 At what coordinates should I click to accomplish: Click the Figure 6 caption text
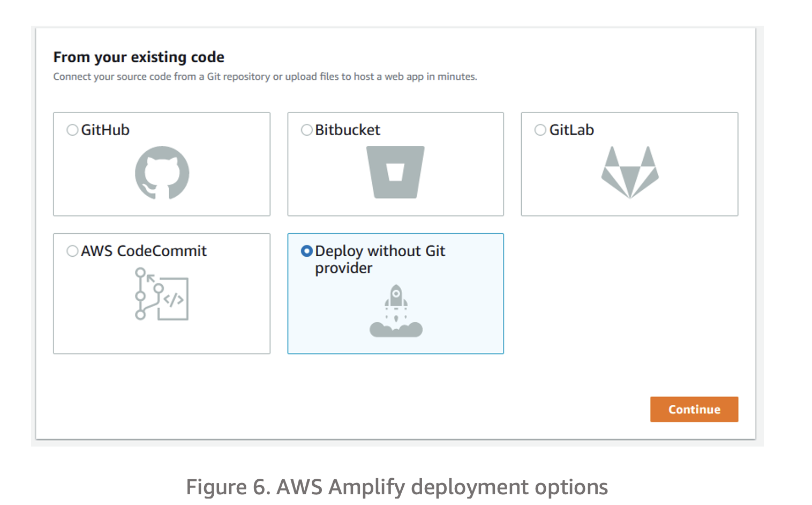(x=396, y=487)
